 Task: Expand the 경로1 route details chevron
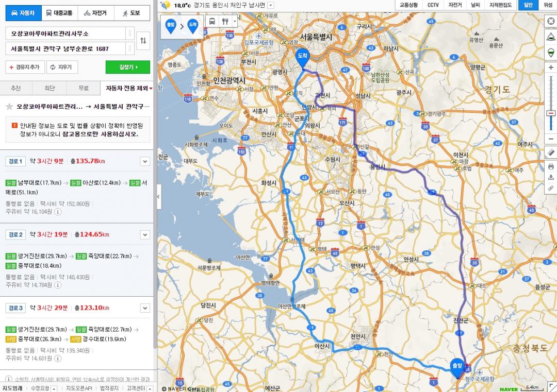pyautogui.click(x=145, y=162)
